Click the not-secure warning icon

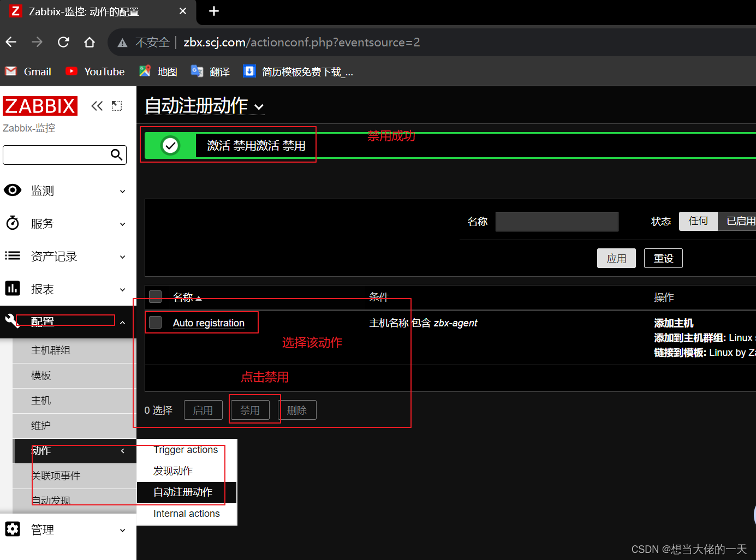click(123, 43)
